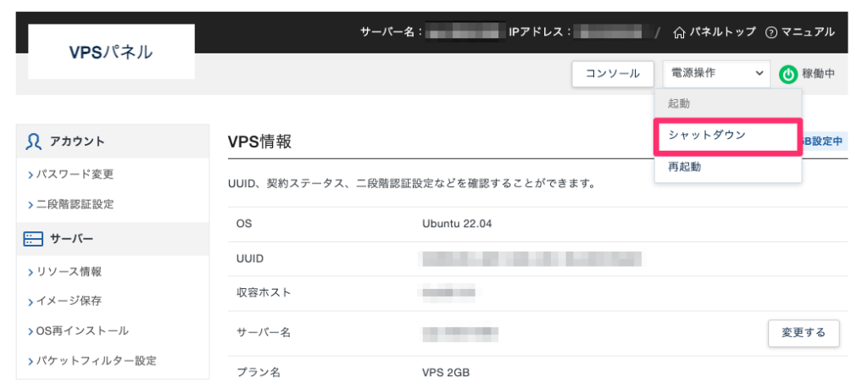Click the パネルトップ link

pyautogui.click(x=721, y=32)
